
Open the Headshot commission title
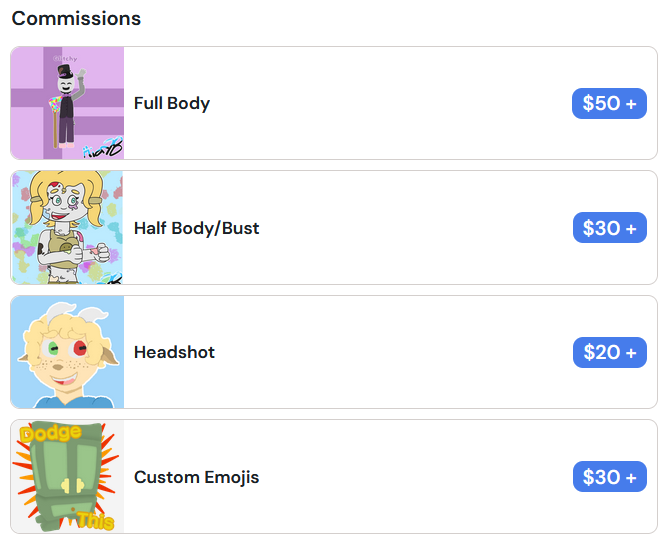pos(174,352)
